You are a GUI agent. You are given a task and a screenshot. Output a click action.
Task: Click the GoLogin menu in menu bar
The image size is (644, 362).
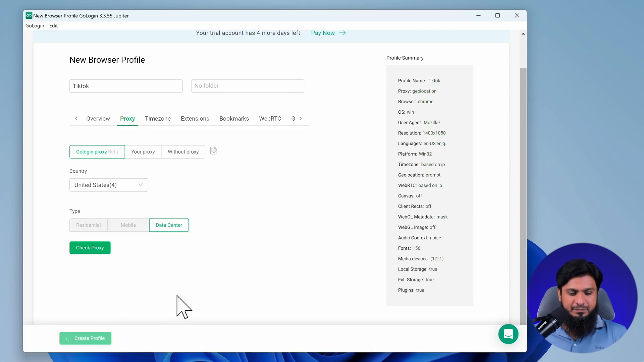pyautogui.click(x=35, y=25)
